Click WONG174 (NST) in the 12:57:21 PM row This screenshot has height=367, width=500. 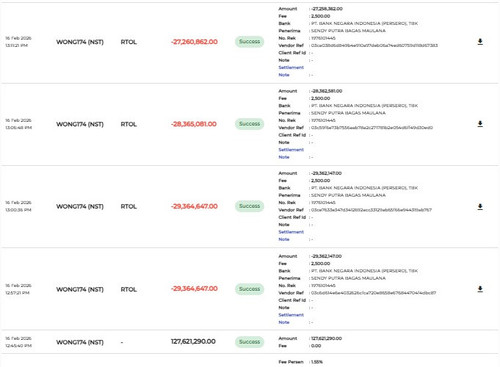coord(80,289)
